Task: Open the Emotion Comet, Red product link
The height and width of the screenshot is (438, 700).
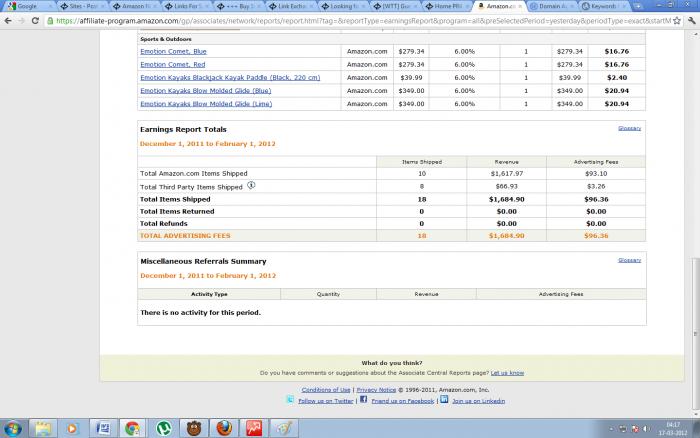Action: pos(173,64)
